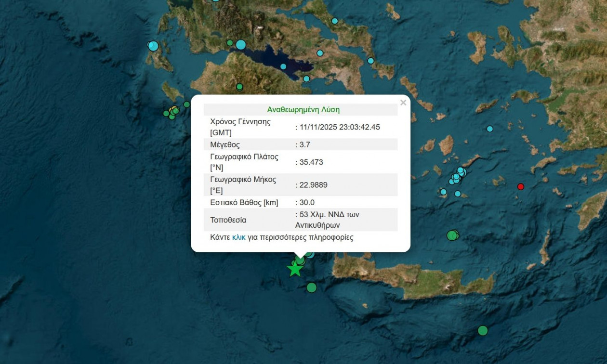Click the 'Αναθεωρημένη Λύση' popup header
Screen dimensions: 607x364
coord(303,109)
